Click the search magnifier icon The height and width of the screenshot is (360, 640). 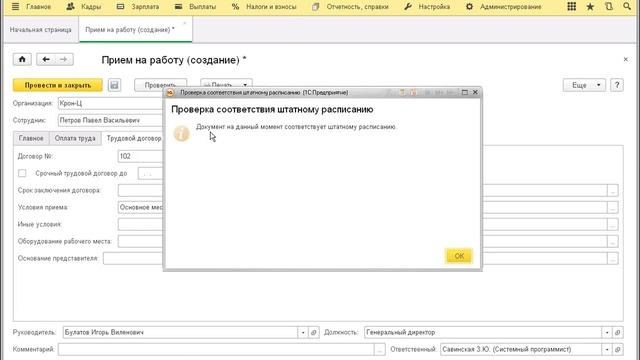point(627,7)
